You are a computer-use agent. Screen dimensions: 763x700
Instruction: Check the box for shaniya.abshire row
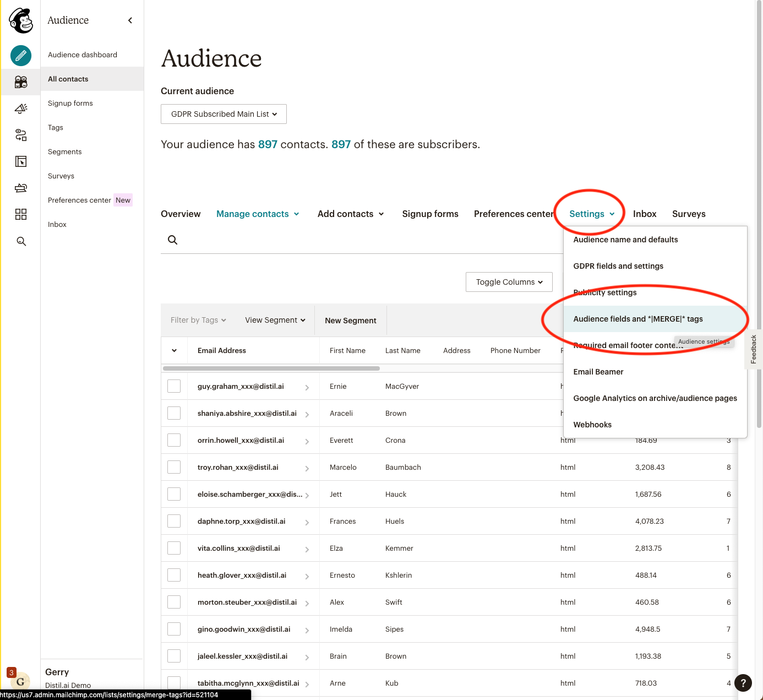point(174,413)
